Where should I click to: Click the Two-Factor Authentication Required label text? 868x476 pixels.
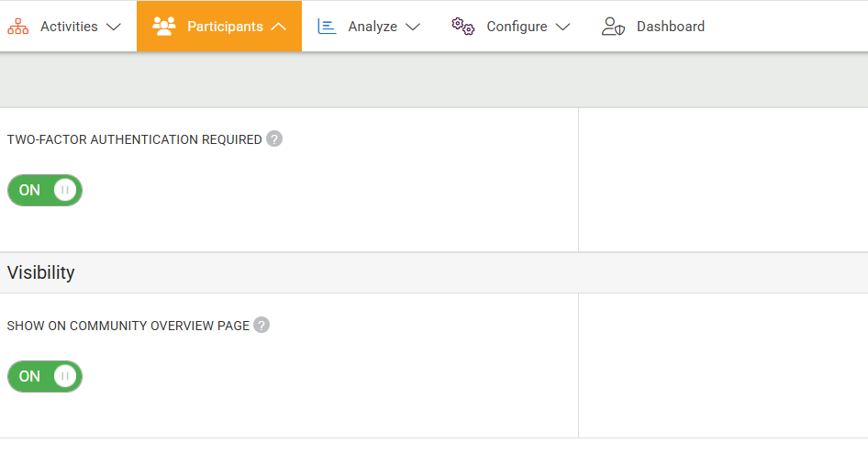coord(134,139)
